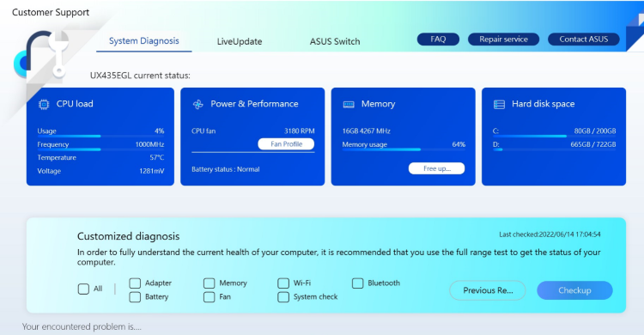Open the Fan Profile settings
Screen dimensions: 644x335
click(286, 143)
